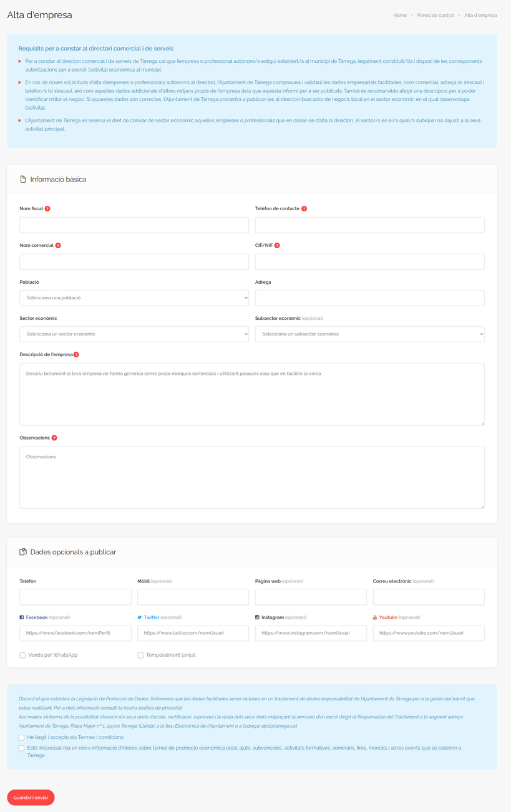
Task: Focus the Pàgina web input field
Action: pos(311,597)
